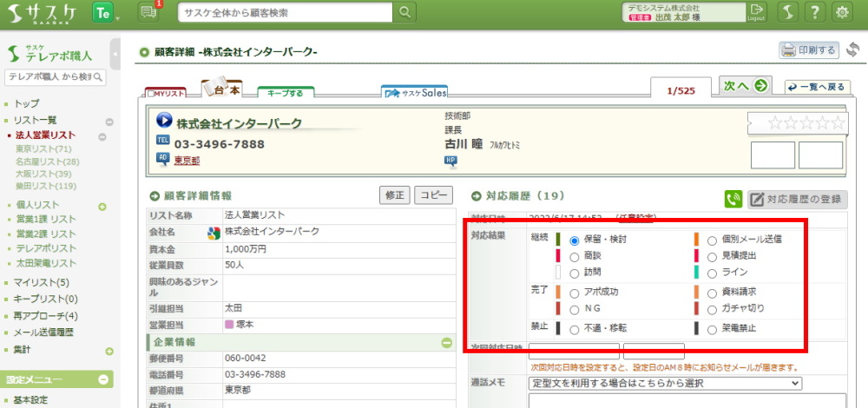868x408 pixels.
Task: Open the settings gear icon
Action: coord(842,12)
